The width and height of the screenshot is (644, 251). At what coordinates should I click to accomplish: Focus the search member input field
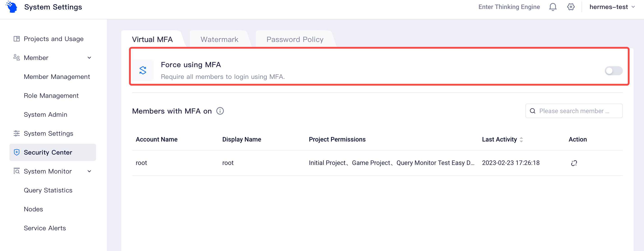(577, 111)
